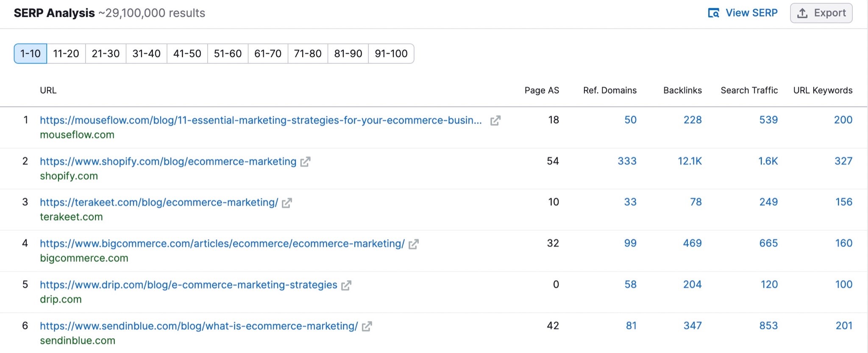Click bigcommerce search traffic value 665
This screenshot has width=868, height=353.
tap(768, 243)
